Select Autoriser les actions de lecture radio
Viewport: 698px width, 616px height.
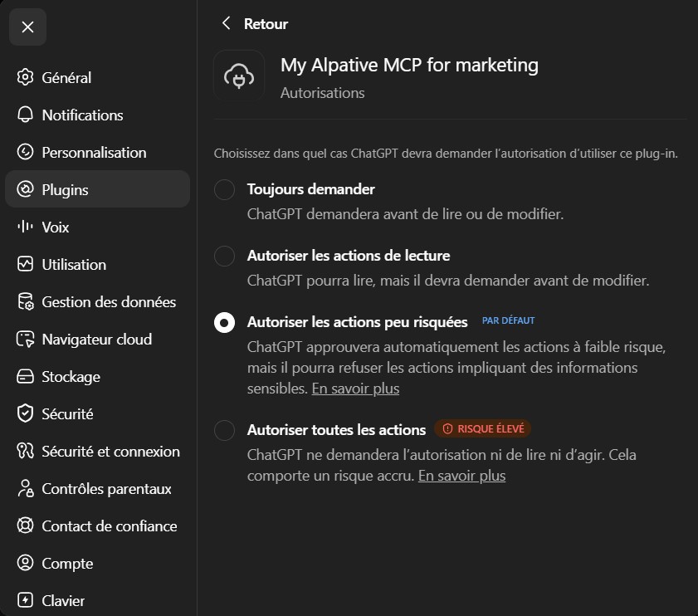[224, 256]
